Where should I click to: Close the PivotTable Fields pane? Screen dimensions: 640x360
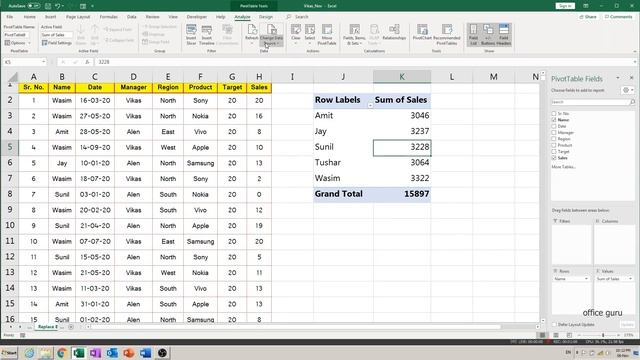(631, 78)
